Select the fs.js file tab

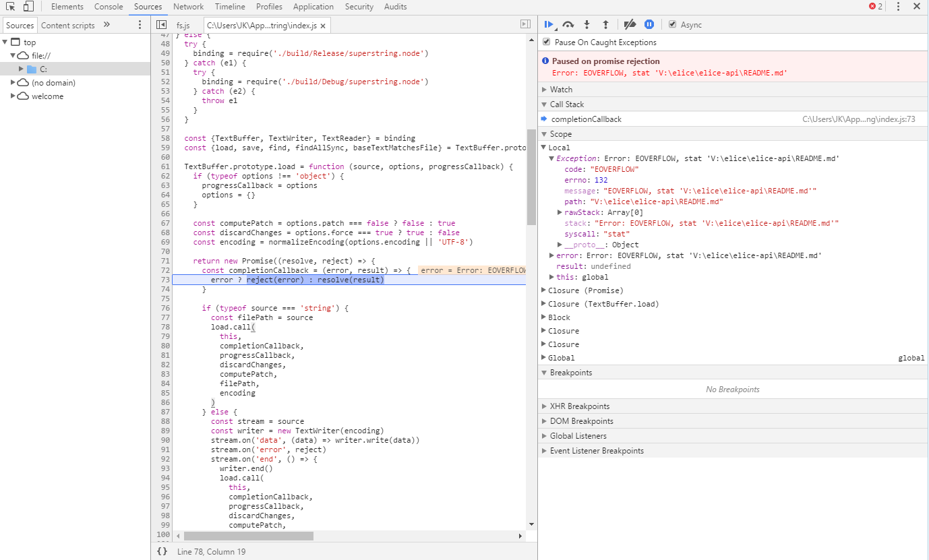coord(183,24)
